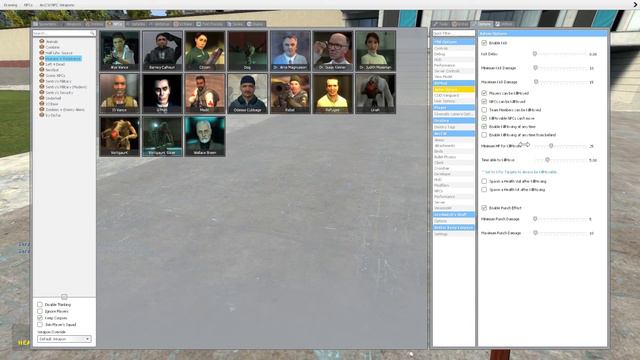Select Half-Life: Source NPC category
Viewport: 640px width, 360px height.
[x=59, y=53]
